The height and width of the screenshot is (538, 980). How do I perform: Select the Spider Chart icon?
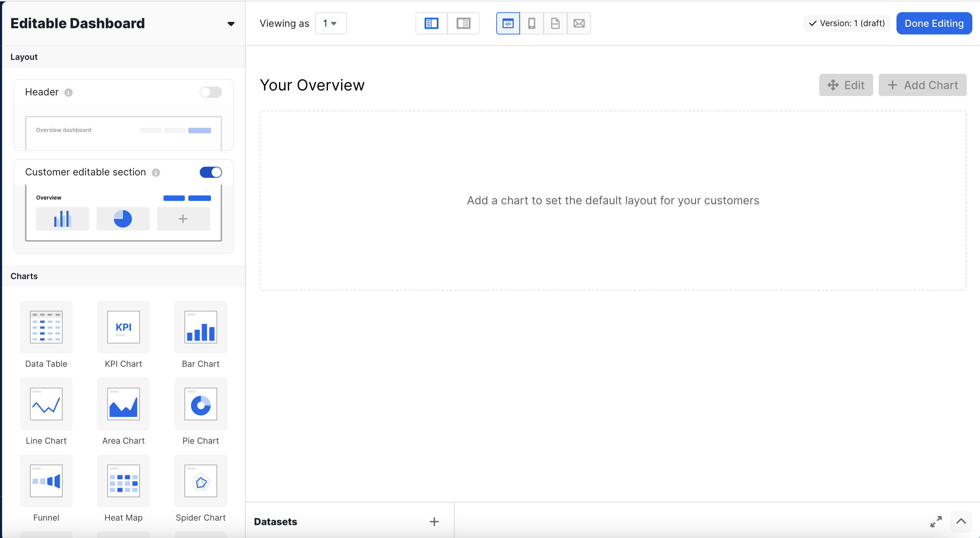click(x=200, y=481)
